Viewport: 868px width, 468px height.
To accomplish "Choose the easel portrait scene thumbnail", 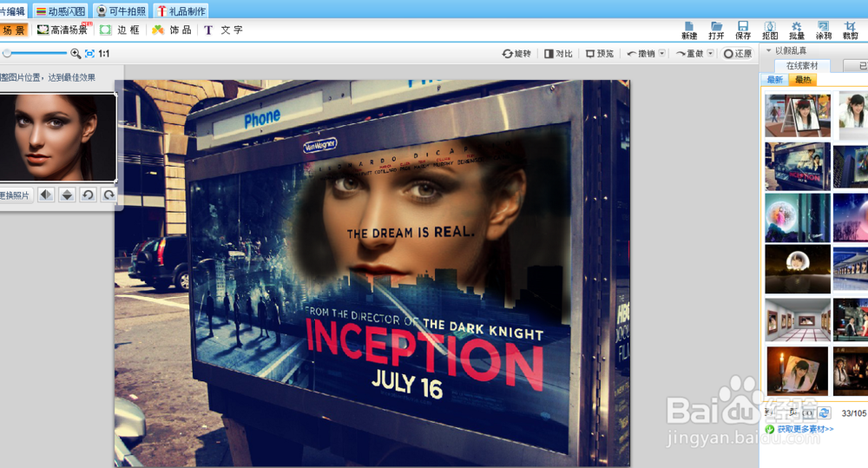I will (x=798, y=115).
